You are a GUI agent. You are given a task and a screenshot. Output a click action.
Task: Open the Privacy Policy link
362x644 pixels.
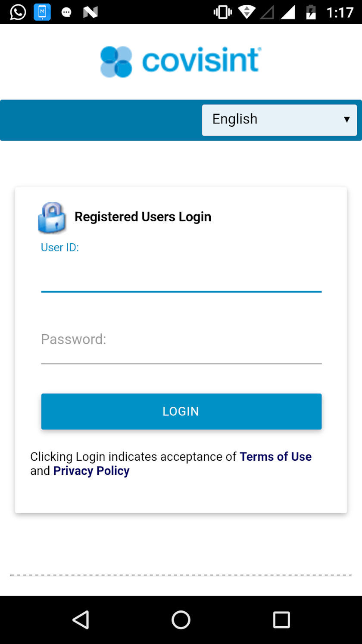(91, 471)
